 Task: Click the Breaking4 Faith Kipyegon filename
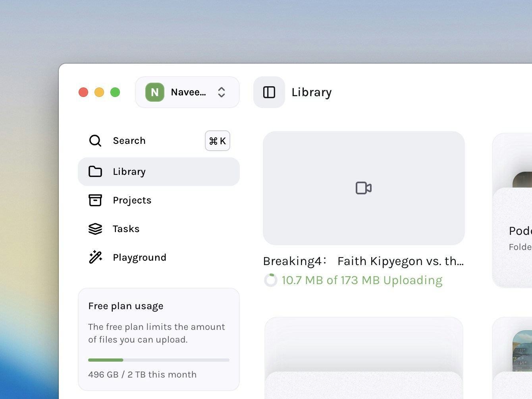click(363, 261)
